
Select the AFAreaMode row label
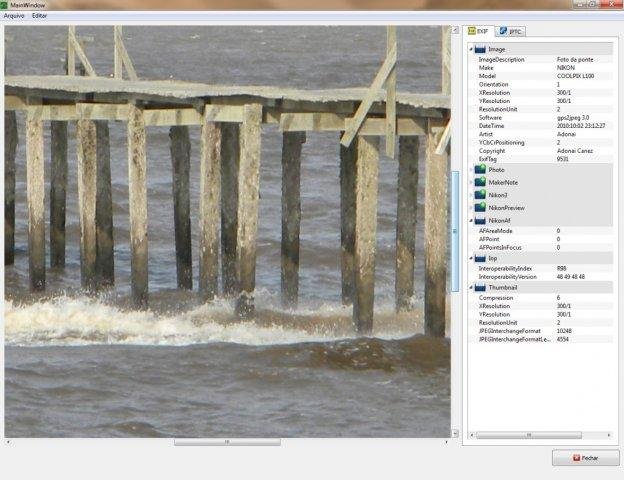(495, 231)
